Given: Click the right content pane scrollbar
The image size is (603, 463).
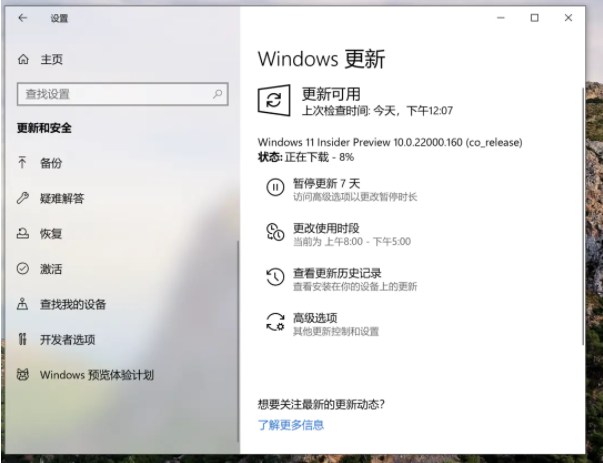Looking at the screenshot, I should (x=583, y=217).
